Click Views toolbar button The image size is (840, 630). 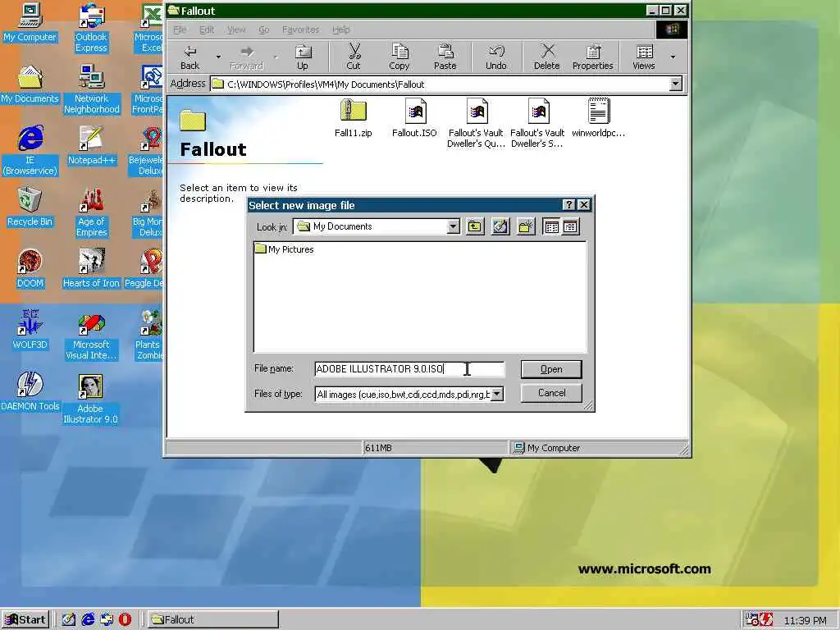(644, 57)
